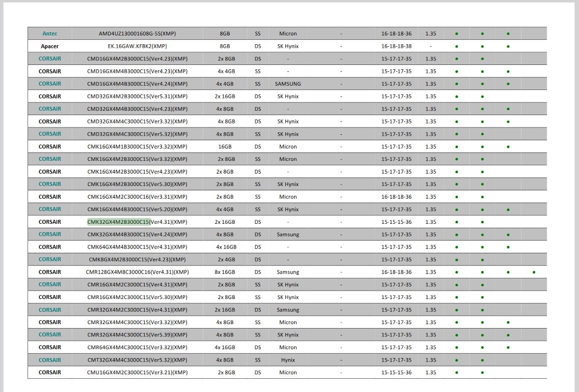
Task: Select voltage 1.35 in the Antec row
Action: [430, 33]
